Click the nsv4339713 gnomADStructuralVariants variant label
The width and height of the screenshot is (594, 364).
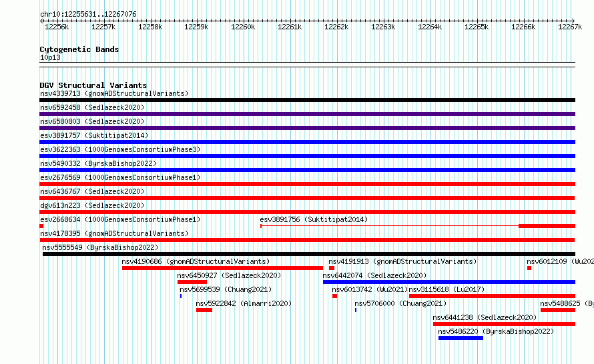(114, 93)
